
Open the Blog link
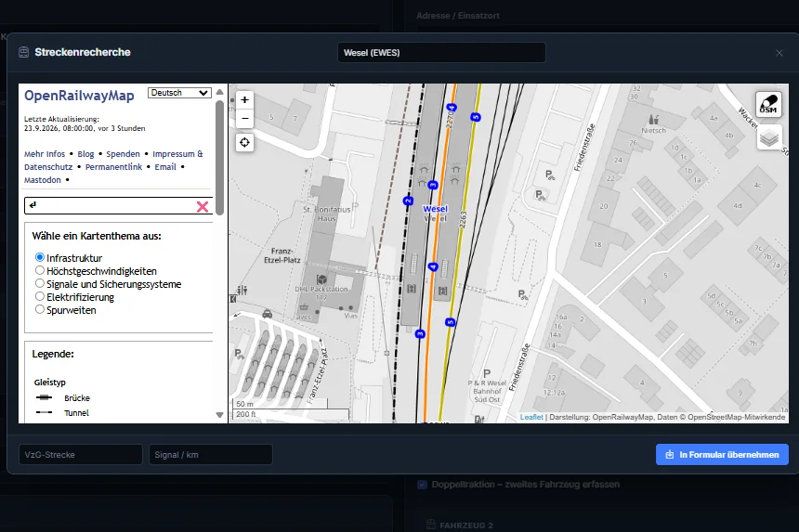point(85,154)
